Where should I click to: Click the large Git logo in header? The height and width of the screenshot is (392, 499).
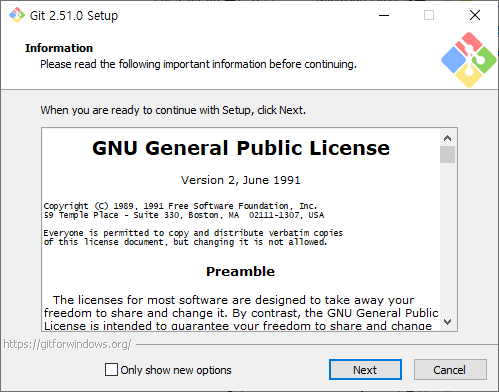click(x=469, y=60)
